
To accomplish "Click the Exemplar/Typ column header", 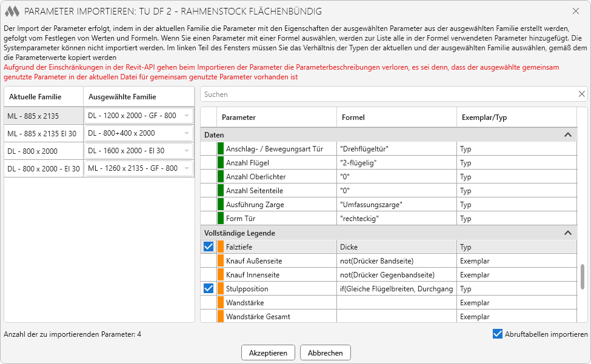I will point(515,117).
